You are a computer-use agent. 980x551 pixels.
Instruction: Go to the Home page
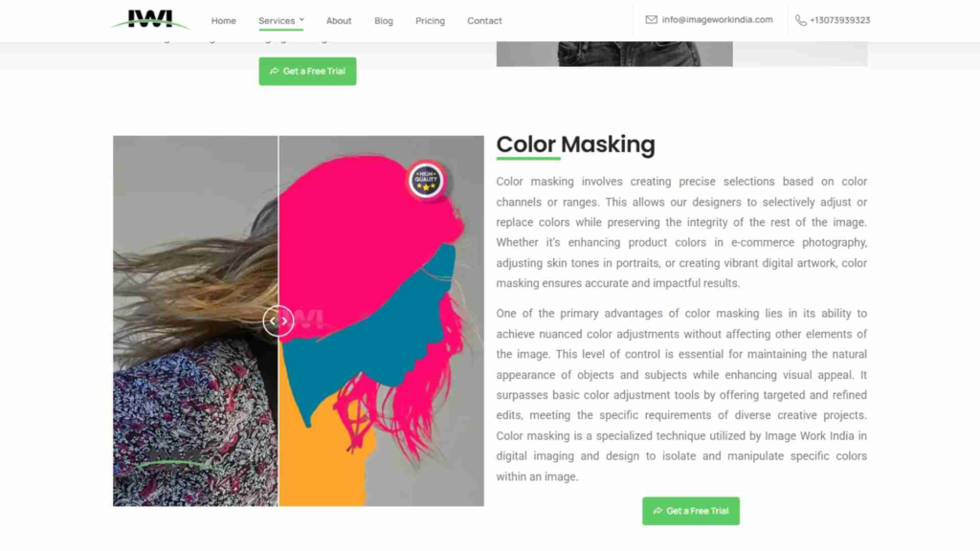(223, 21)
